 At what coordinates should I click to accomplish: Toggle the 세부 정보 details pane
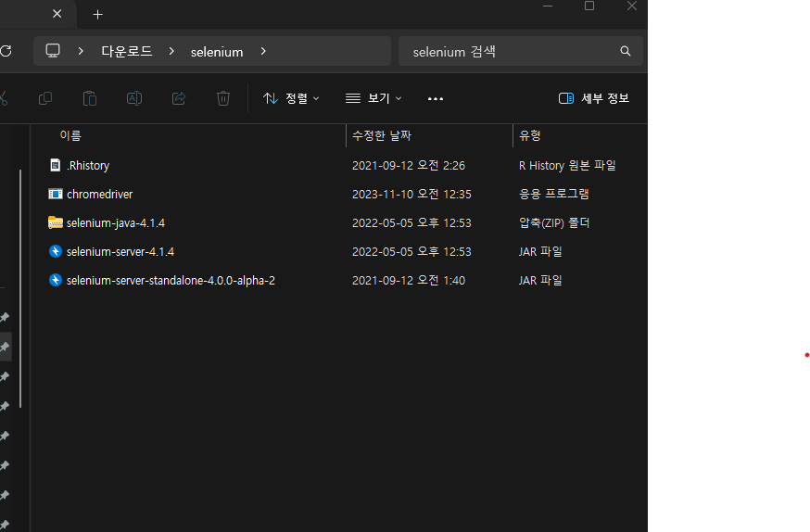coord(594,98)
